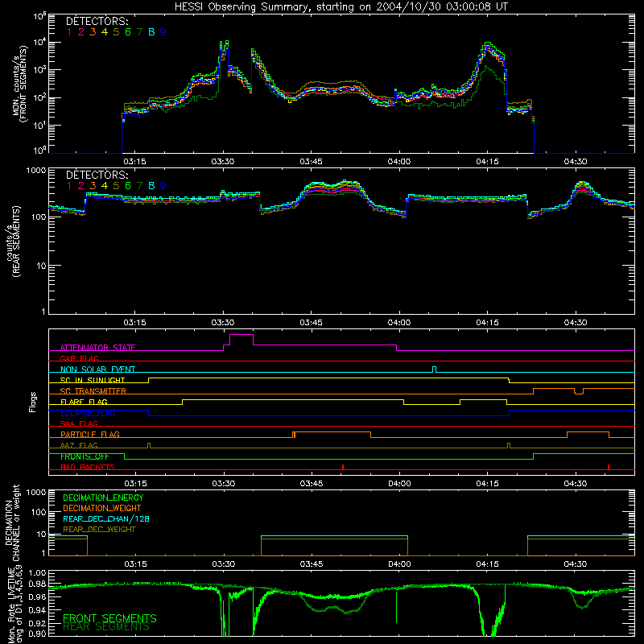Click the REAR_DEC_WEIGHT legend entry
Image resolution: width=644 pixels, height=644 pixels.
tap(99, 530)
